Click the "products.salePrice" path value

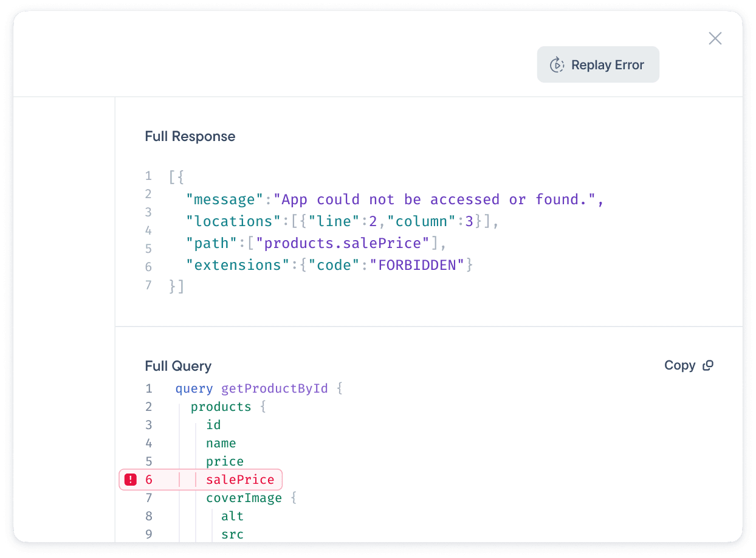pos(343,243)
